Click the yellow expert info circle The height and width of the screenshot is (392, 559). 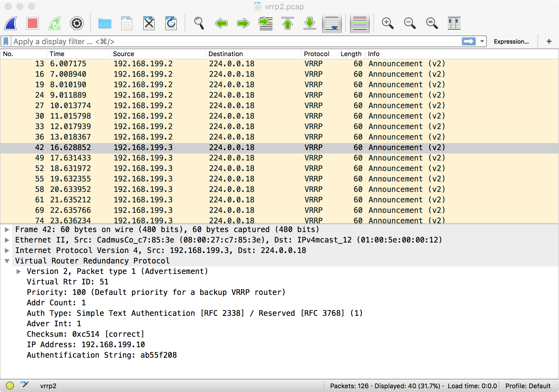click(10, 386)
